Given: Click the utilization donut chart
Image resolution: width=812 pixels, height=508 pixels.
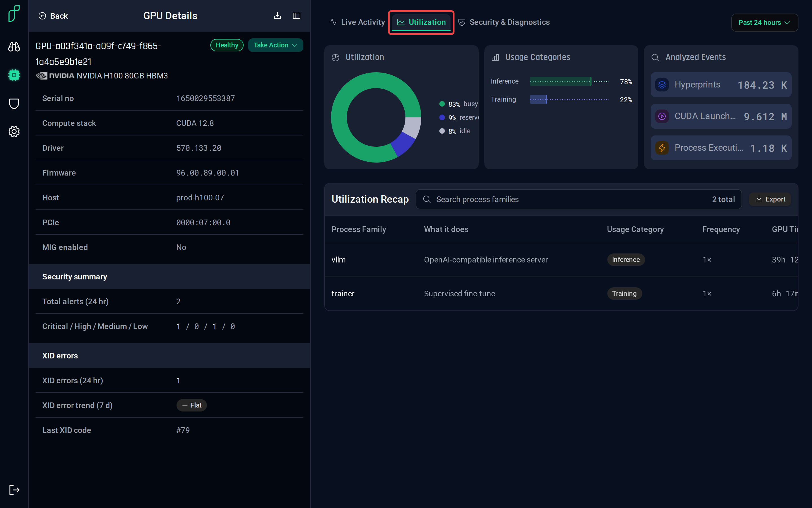Looking at the screenshot, I should (376, 117).
